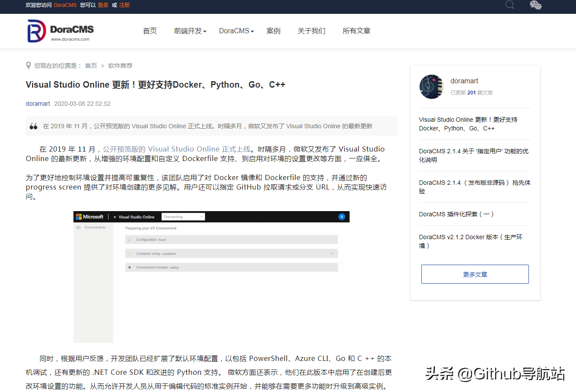Open the WeChat icon in top bar

[535, 5]
